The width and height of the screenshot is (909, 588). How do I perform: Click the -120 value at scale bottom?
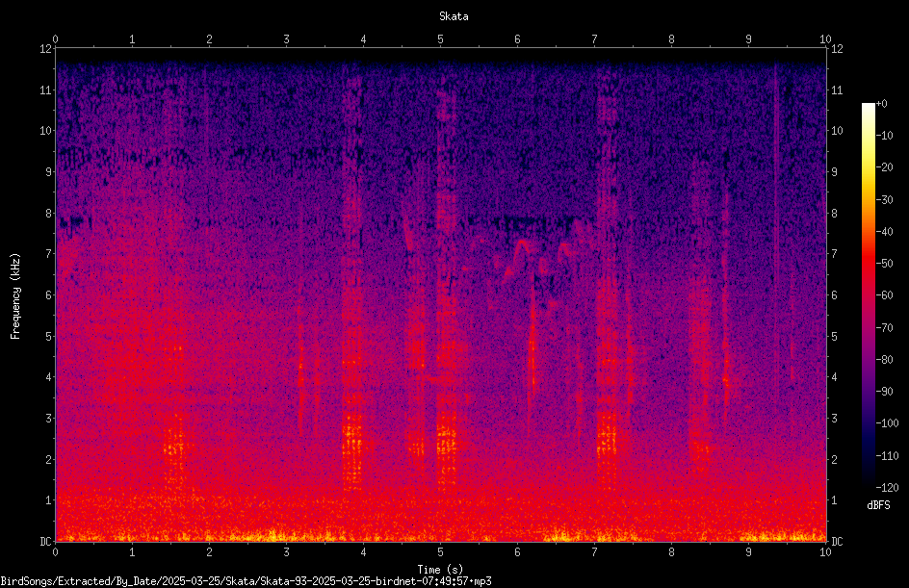click(888, 487)
